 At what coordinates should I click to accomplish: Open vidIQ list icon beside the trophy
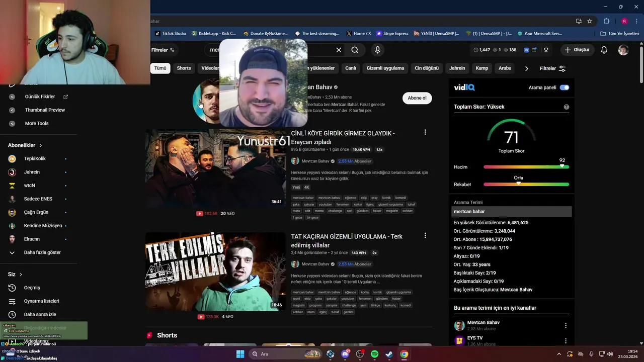click(x=534, y=50)
